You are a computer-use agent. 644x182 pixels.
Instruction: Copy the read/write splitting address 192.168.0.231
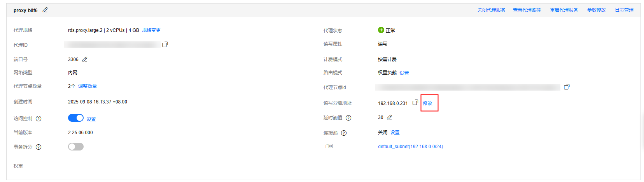click(415, 103)
